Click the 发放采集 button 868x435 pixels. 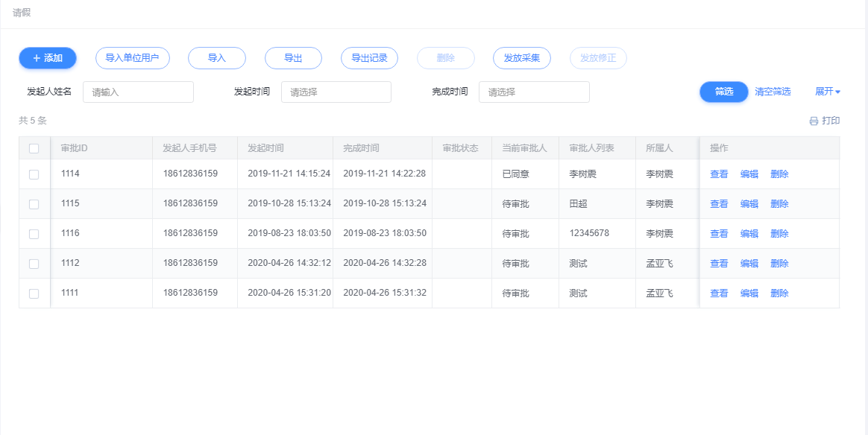(521, 58)
